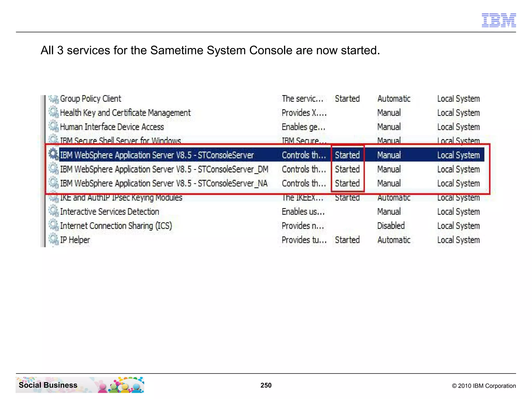Click Local System log-on of Group Policy Client
This screenshot has width=532, height=399.
pyautogui.click(x=458, y=99)
